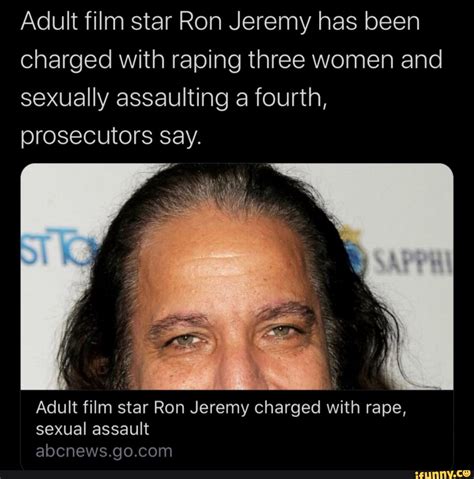The image size is (474, 479).
Task: Click the ifunny.co watermark logo
Action: 441,474
